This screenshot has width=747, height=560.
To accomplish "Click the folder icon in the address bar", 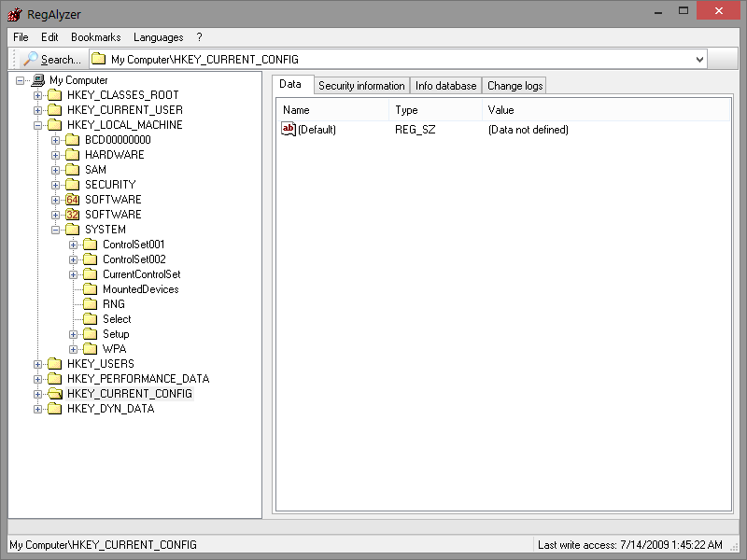I will click(98, 60).
